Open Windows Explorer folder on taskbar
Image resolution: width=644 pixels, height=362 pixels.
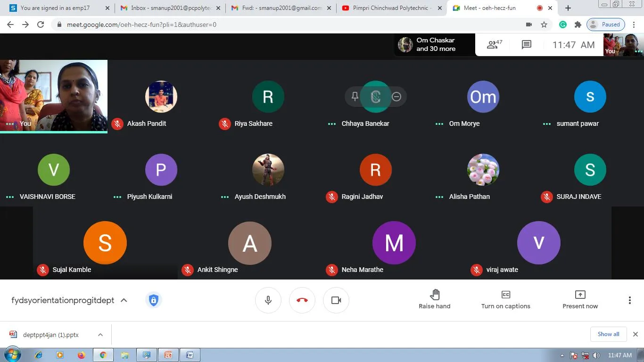click(124, 355)
